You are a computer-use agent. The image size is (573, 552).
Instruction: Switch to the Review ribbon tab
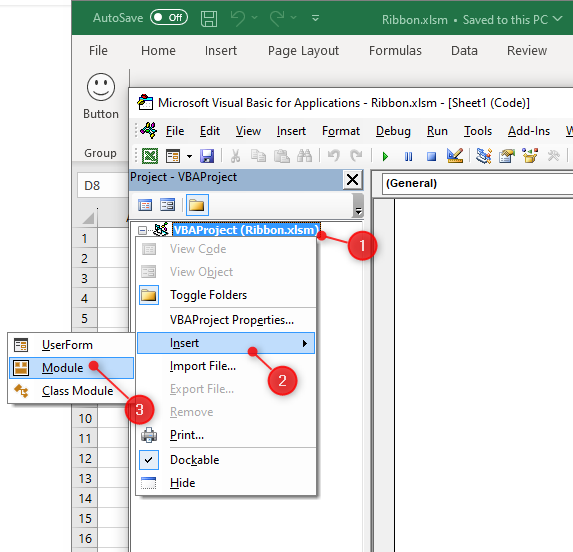pyautogui.click(x=527, y=50)
